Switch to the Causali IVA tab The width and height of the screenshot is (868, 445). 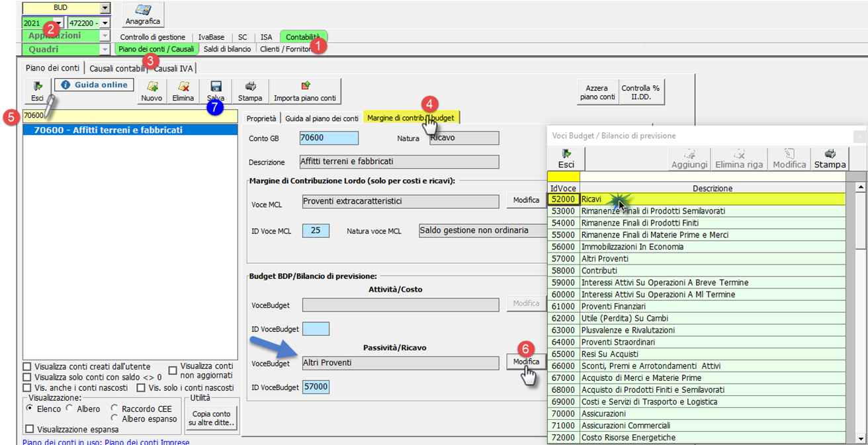tap(173, 68)
